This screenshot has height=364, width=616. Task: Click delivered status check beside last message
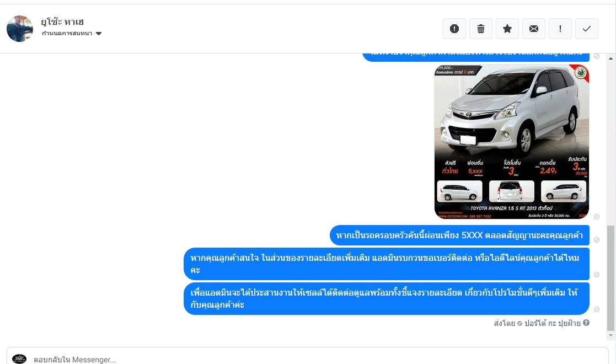click(x=596, y=309)
